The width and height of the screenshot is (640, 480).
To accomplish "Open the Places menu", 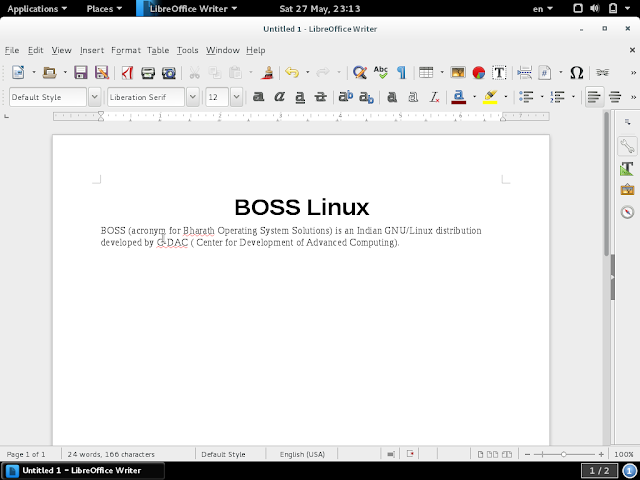I will (104, 9).
